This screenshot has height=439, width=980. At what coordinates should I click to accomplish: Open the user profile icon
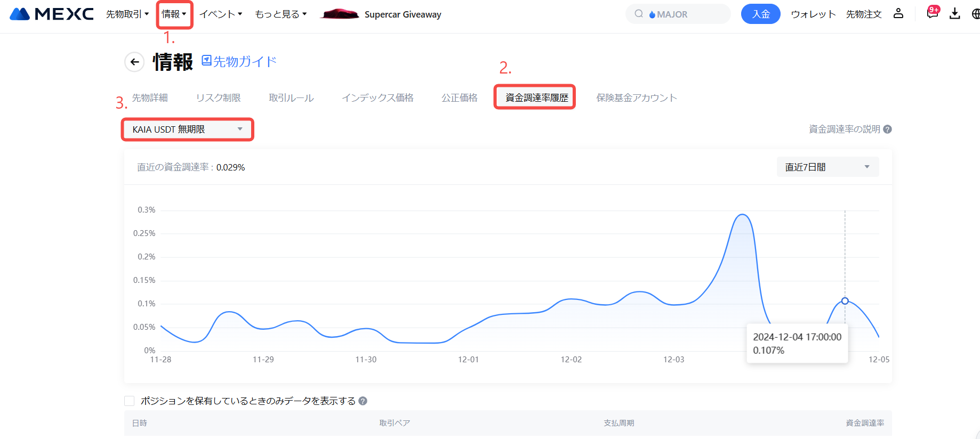tap(898, 14)
